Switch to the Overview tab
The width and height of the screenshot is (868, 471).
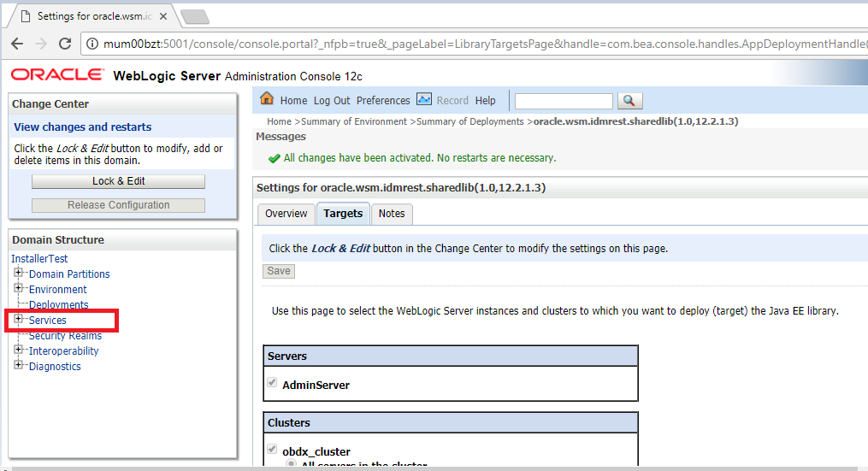(x=286, y=214)
